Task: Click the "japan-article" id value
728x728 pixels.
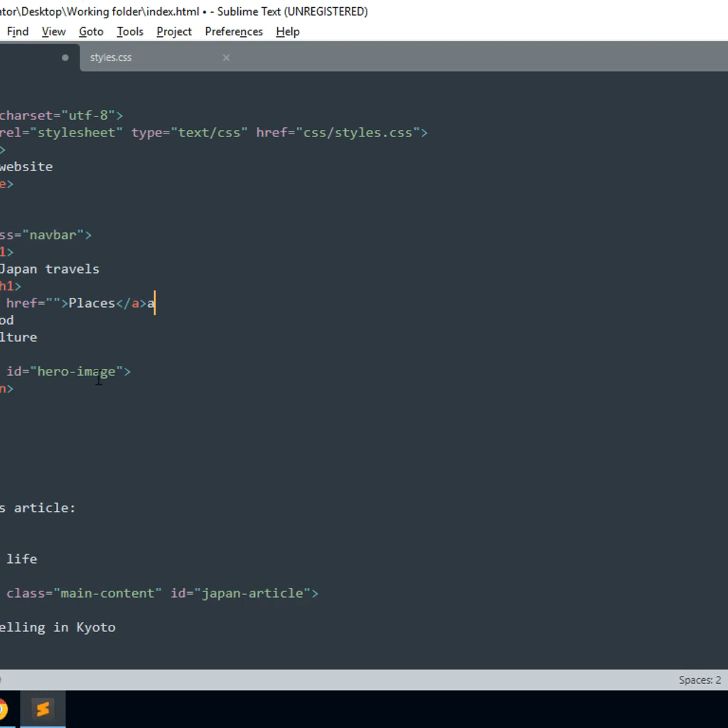Action: coord(252,593)
